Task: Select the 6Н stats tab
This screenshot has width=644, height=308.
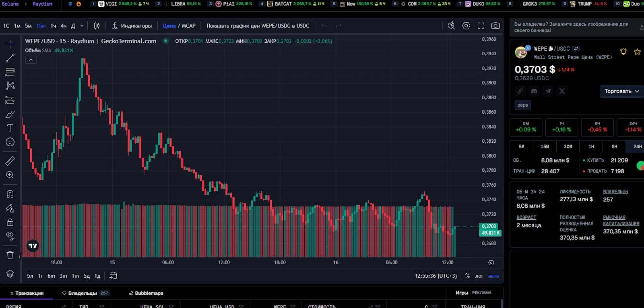Action: click(x=614, y=147)
